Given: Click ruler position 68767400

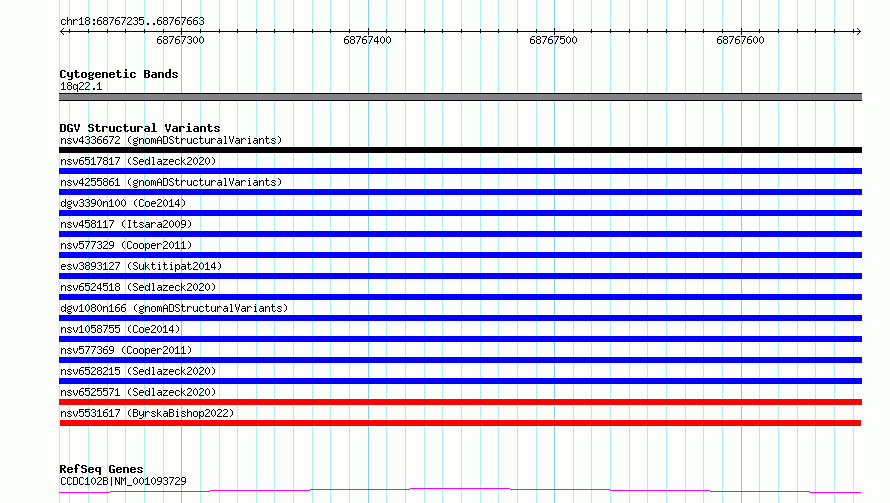Looking at the screenshot, I should pos(367,40).
